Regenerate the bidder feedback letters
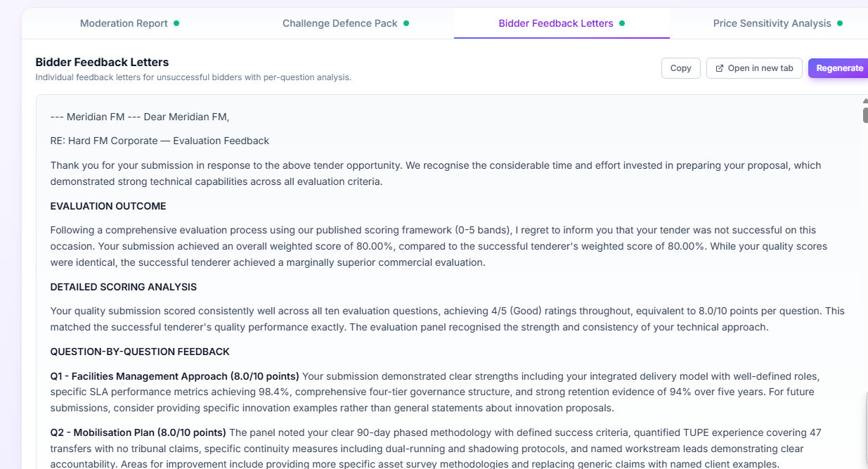Screen dimensions: 868x469 (839, 68)
